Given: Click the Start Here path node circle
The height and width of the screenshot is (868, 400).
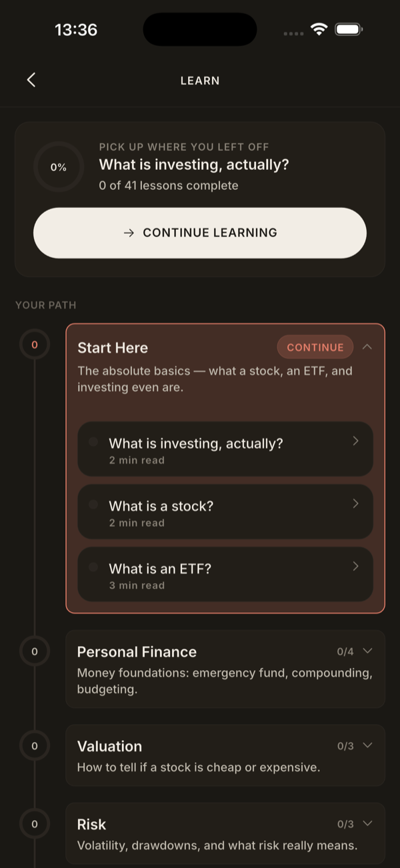Looking at the screenshot, I should [x=35, y=345].
